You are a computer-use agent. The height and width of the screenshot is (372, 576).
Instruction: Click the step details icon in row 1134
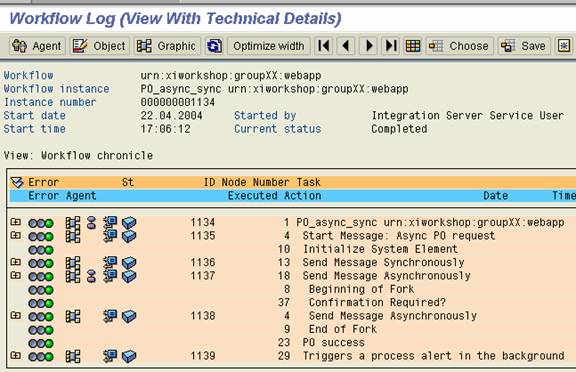(x=110, y=222)
